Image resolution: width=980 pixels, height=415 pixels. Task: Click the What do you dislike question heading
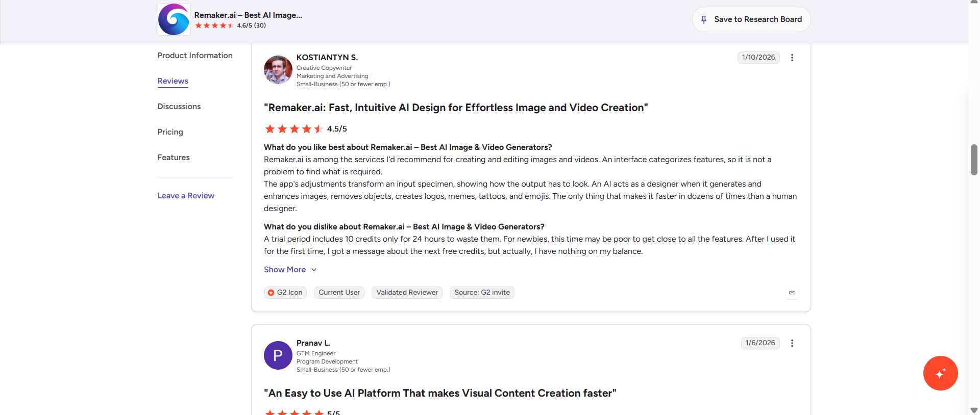point(404,227)
